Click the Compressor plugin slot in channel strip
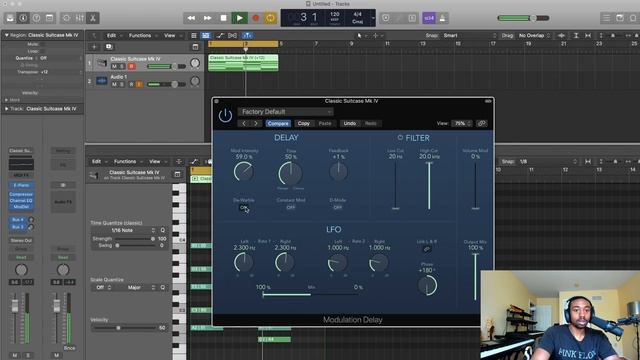Image resolution: width=640 pixels, height=360 pixels. [21, 194]
